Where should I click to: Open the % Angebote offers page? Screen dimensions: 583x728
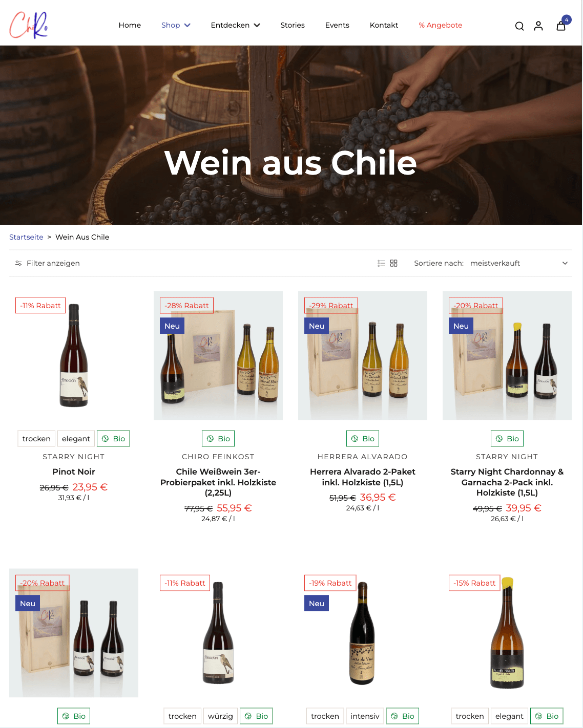tap(441, 25)
